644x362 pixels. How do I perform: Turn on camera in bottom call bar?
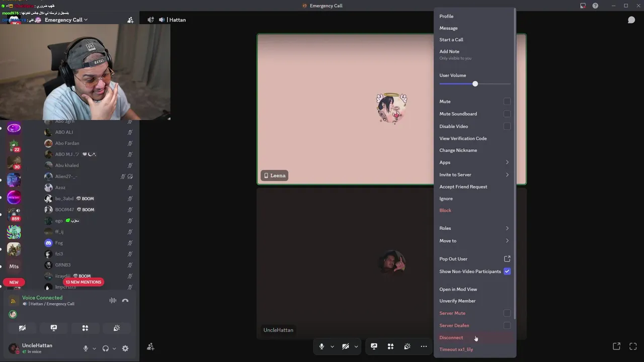click(345, 346)
